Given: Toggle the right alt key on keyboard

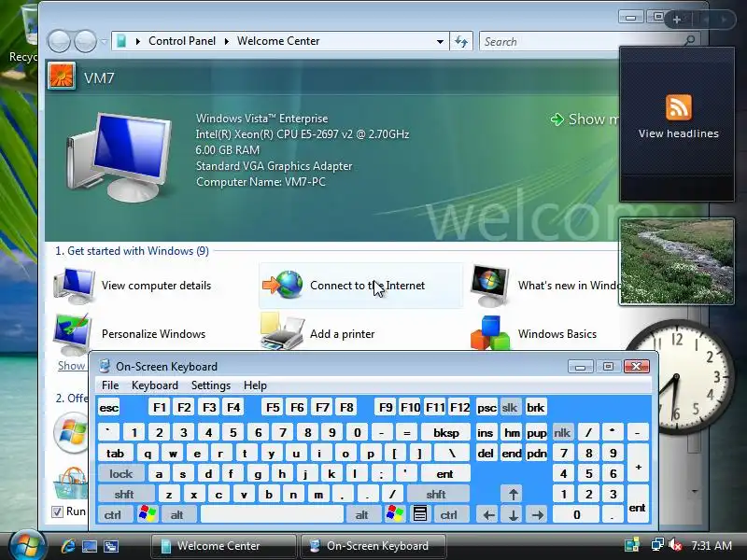Looking at the screenshot, I should (x=362, y=514).
